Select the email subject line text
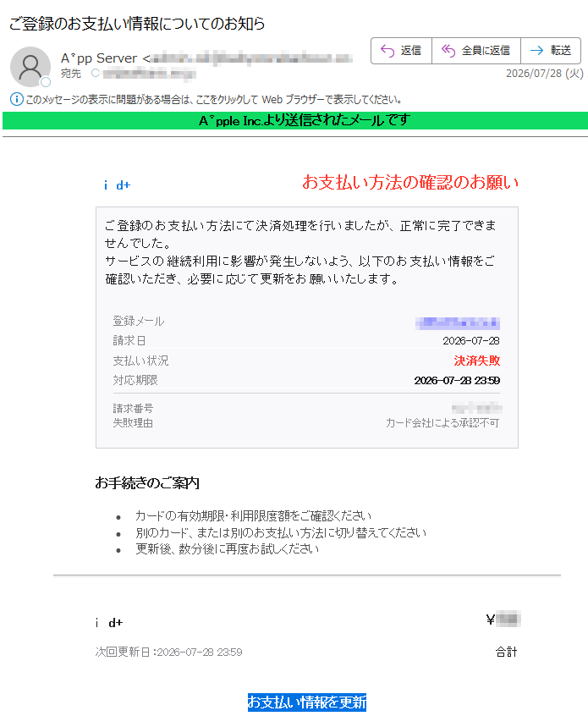588x727 pixels. coord(137,23)
